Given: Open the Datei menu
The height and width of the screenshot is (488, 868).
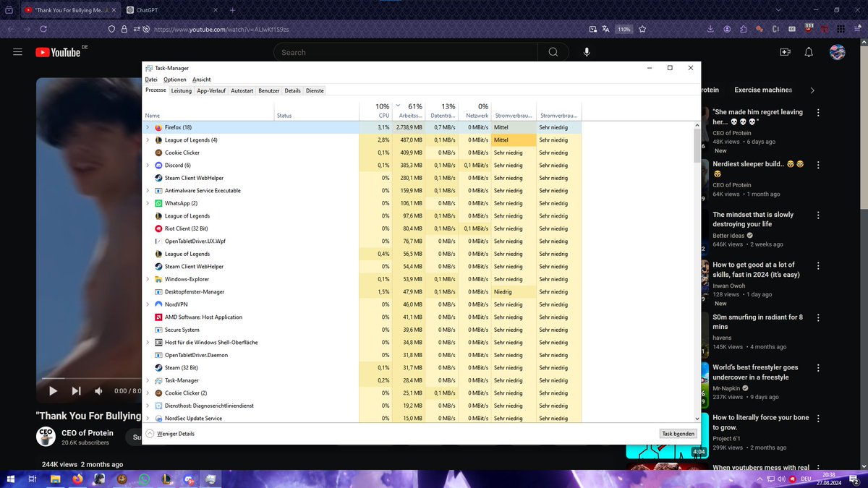Looking at the screenshot, I should [x=151, y=80].
